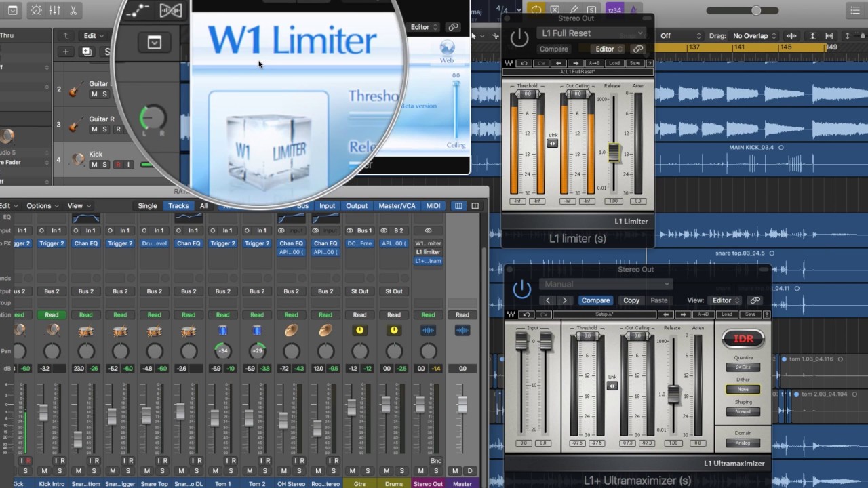This screenshot has width=868, height=488.
Task: Click undo arrow in L1 Limiter Waves toolbar
Action: pos(524,63)
